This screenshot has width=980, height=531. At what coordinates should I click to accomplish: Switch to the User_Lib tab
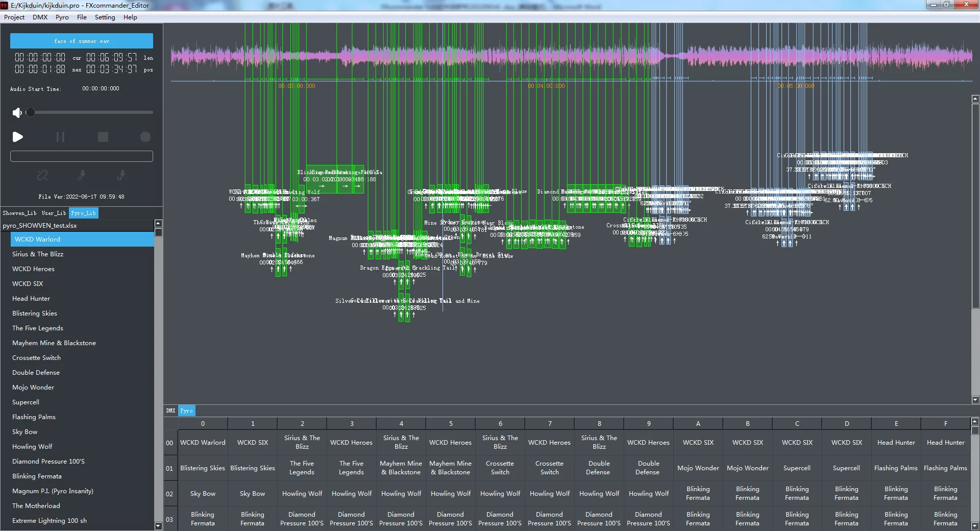click(54, 213)
